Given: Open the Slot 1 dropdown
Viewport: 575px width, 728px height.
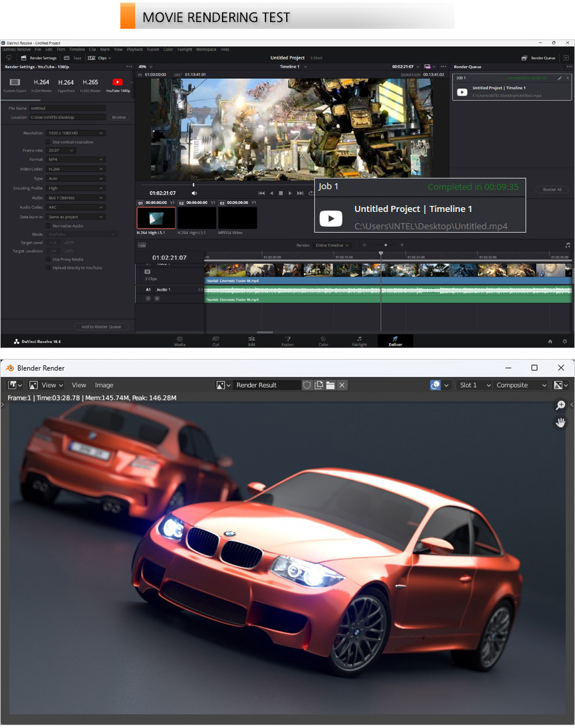Looking at the screenshot, I should [474, 385].
